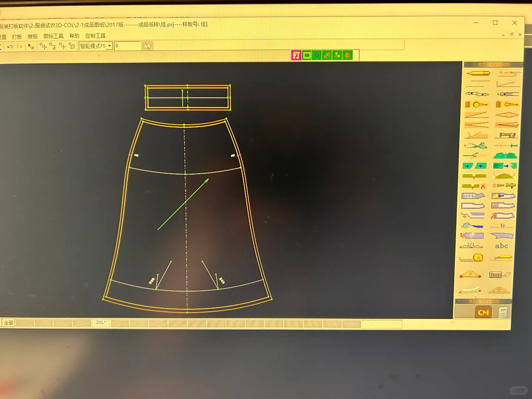Choose the green zipper piece tool
The width and height of the screenshot is (532, 399).
click(505, 156)
